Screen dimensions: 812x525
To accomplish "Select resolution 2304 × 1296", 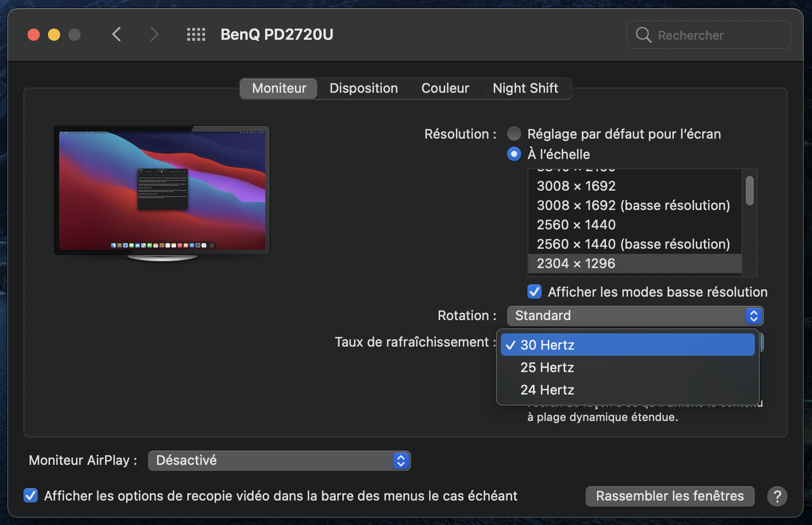I will click(x=635, y=264).
